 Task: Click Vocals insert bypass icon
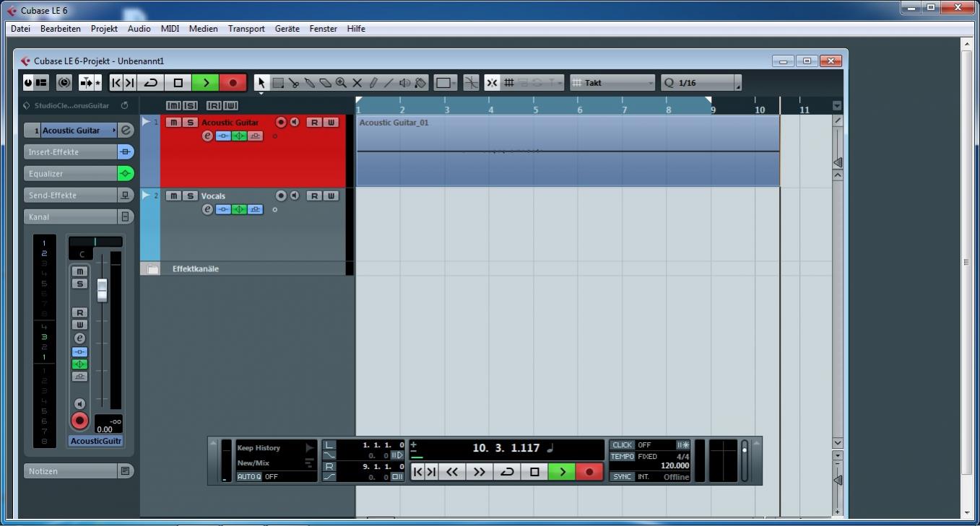tap(223, 209)
